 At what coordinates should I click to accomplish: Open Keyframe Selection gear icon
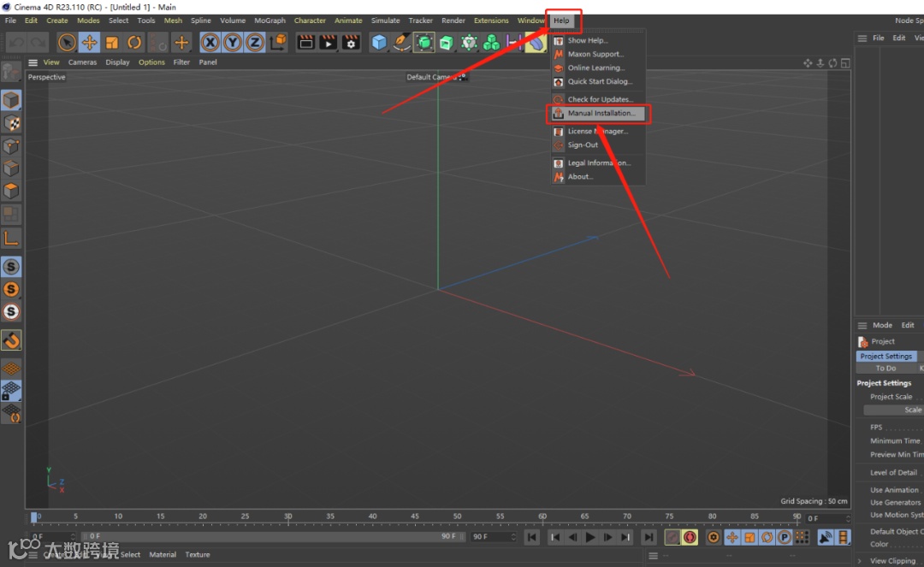click(x=714, y=537)
